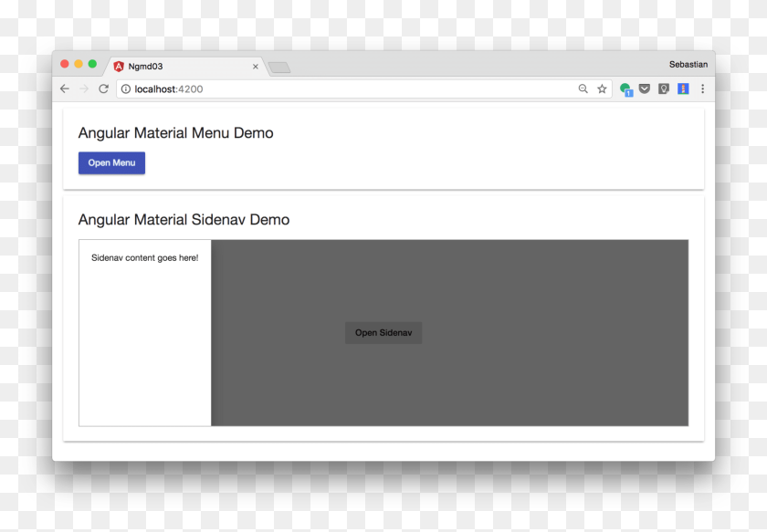Click the Sebastian profile name
The height and width of the screenshot is (532, 767).
point(688,64)
